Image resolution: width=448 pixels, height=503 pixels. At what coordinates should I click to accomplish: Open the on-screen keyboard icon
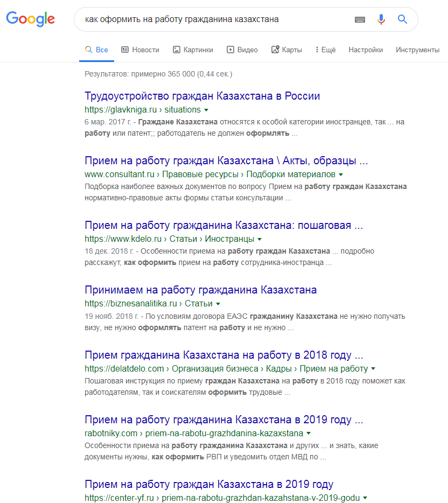click(360, 19)
